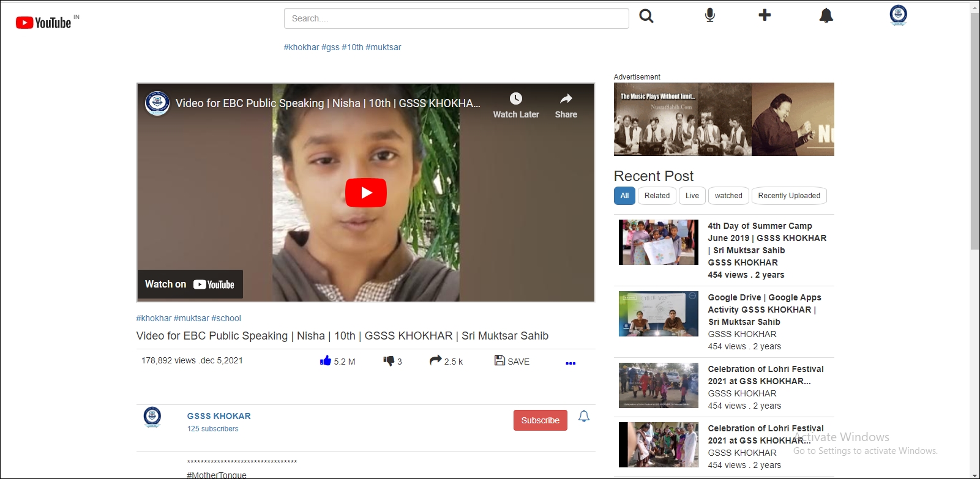Click the thumbs up like icon
This screenshot has height=479, width=980.
pyautogui.click(x=325, y=361)
